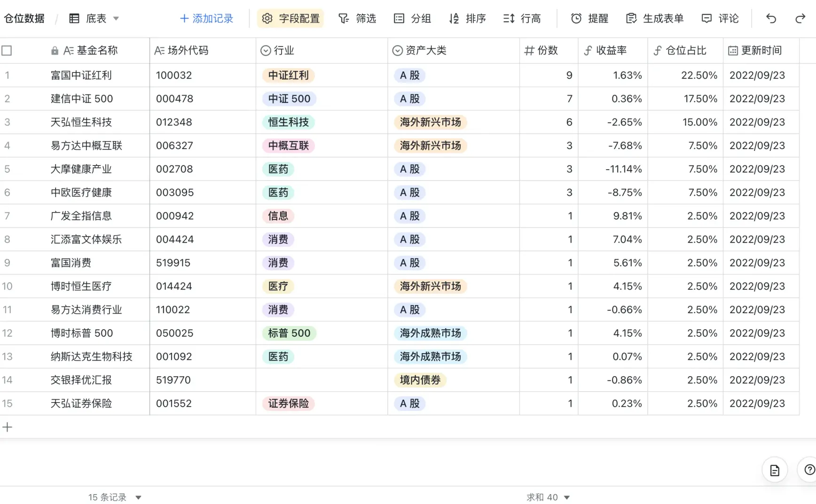816x504 pixels.
Task: Click the 17.50% position ratio cell
Action: click(685, 99)
